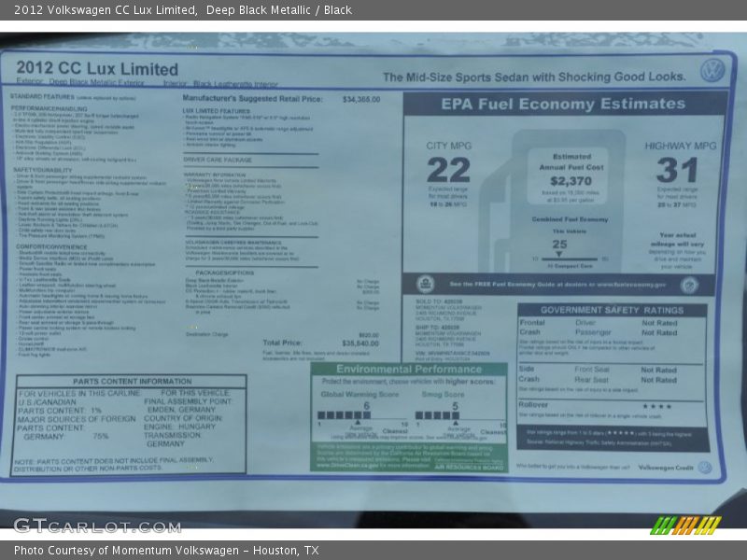
Task: Click the Highway MPG value 31
Action: point(677,170)
